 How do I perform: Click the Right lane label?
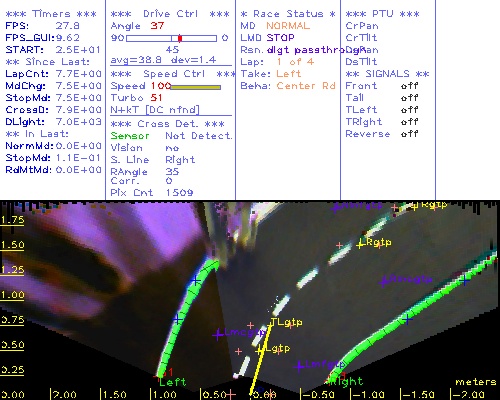pos(347,381)
